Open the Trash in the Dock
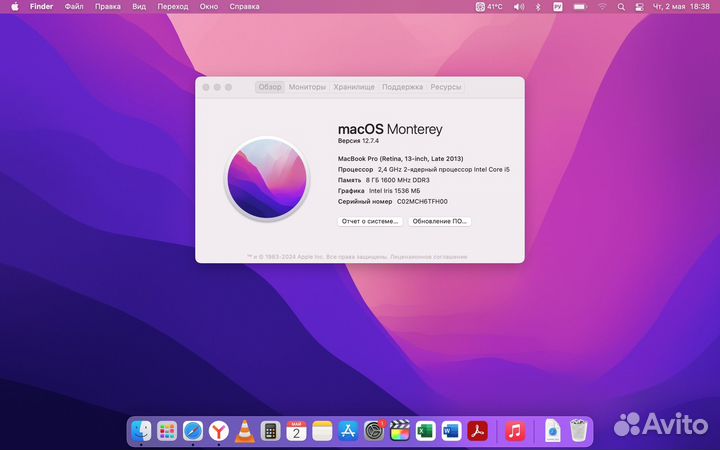Screen dimensions: 720x450 coord(579,431)
